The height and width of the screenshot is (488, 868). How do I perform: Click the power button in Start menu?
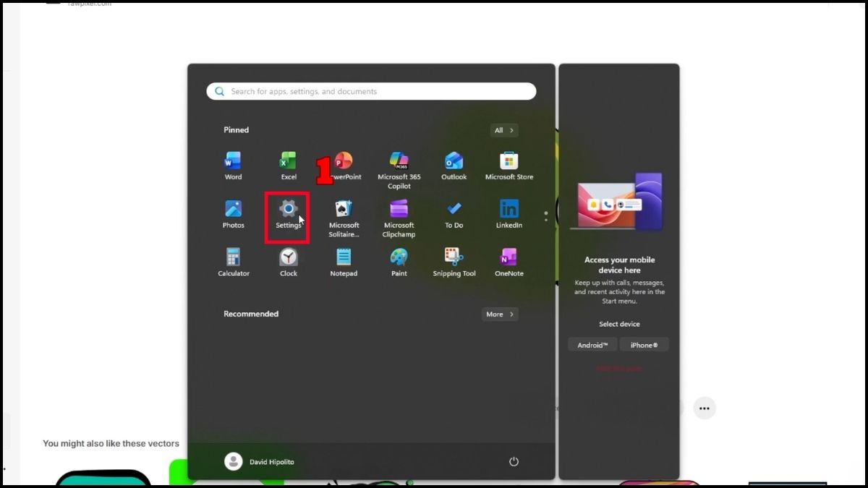(514, 461)
